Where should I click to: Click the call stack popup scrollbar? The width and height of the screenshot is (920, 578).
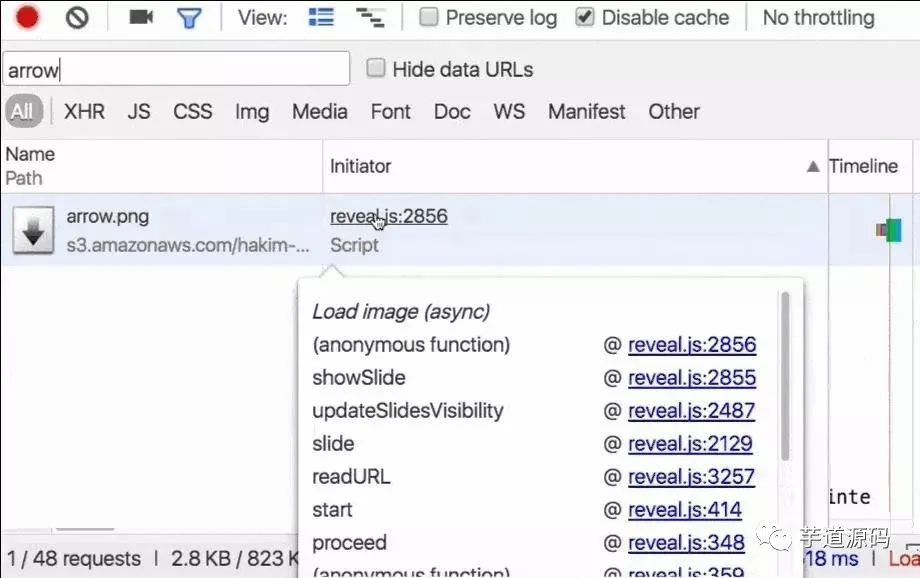tap(785, 376)
